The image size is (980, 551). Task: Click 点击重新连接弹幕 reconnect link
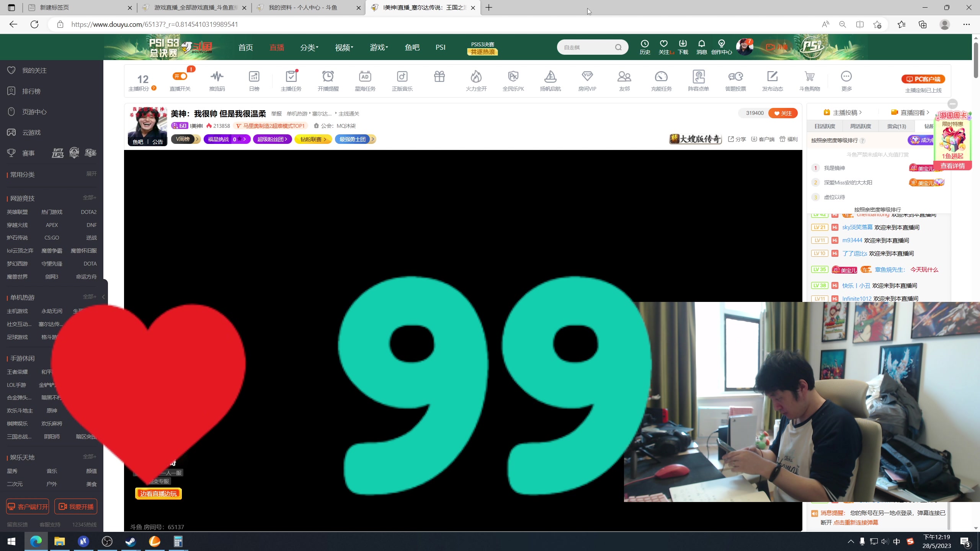[856, 522]
